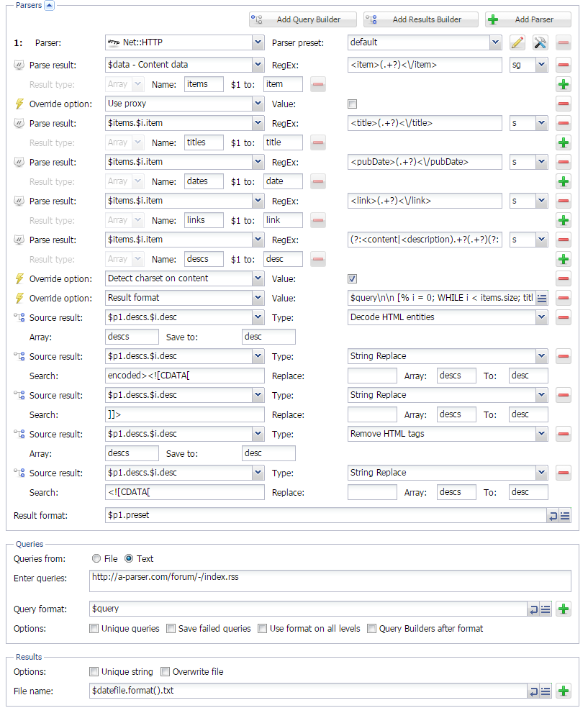
Task: Remove the item capture group with its minus
Action: point(318,85)
